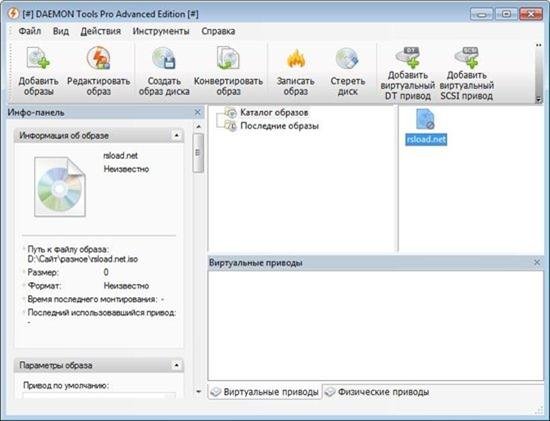Open the Инструменты menu
Viewport: 550px width, 421px height.
[x=161, y=31]
